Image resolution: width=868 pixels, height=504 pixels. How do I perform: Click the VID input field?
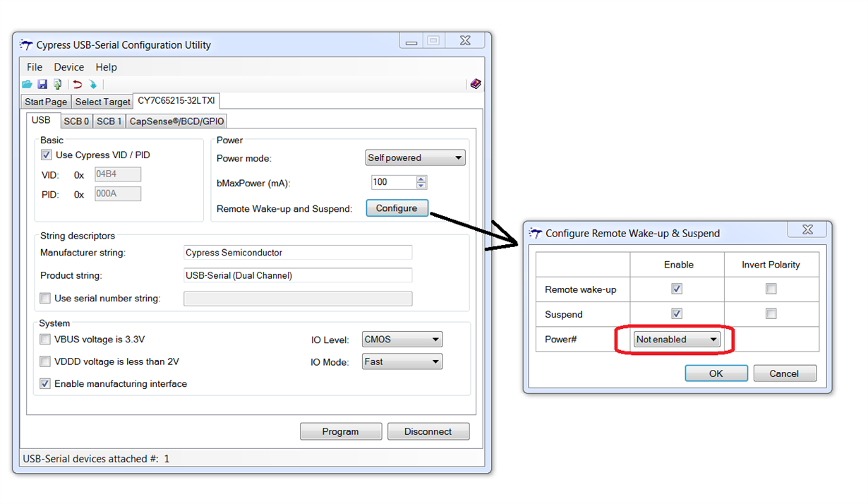[118, 174]
